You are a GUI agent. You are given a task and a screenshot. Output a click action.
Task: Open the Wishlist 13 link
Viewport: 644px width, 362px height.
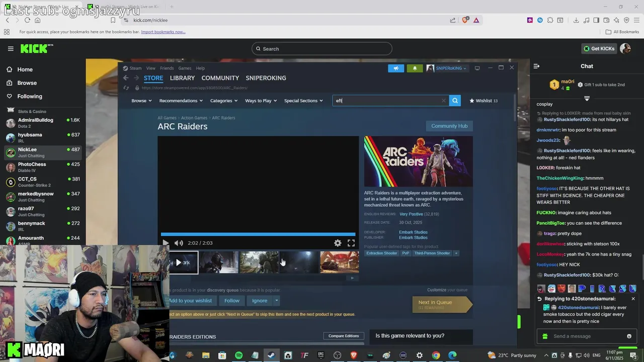point(484,101)
